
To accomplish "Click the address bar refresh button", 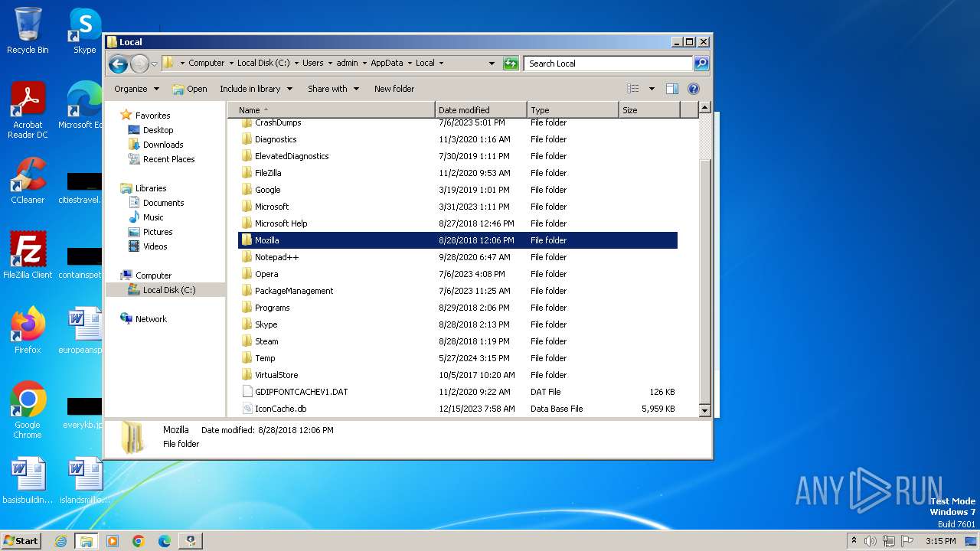I will [x=511, y=64].
